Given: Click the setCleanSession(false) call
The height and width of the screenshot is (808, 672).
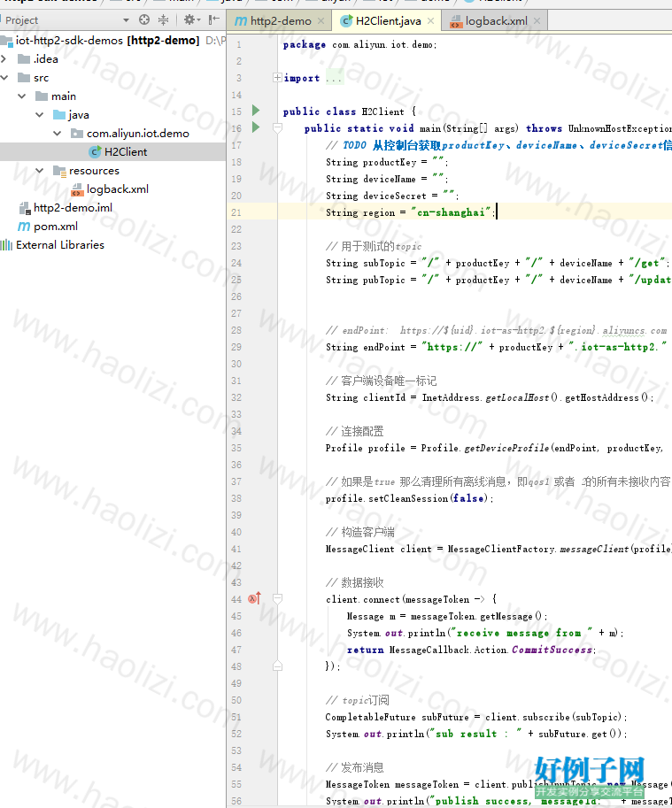Looking at the screenshot, I should [x=410, y=499].
